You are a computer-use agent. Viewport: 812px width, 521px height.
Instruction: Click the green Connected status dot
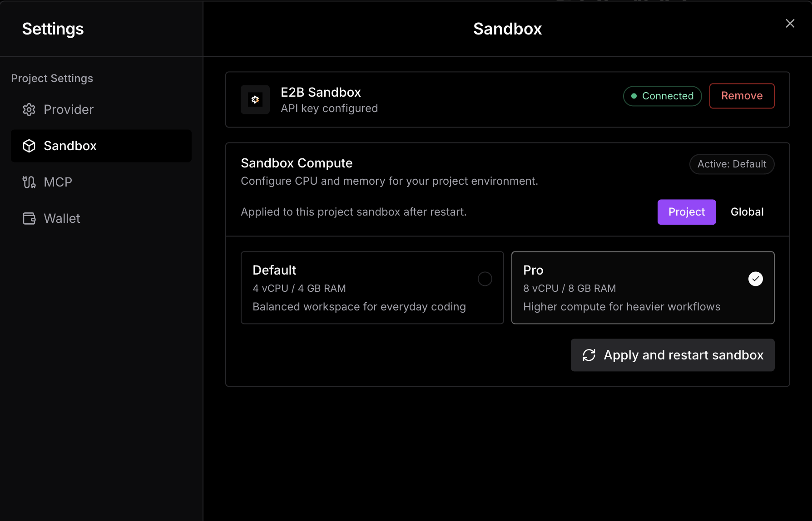[634, 96]
